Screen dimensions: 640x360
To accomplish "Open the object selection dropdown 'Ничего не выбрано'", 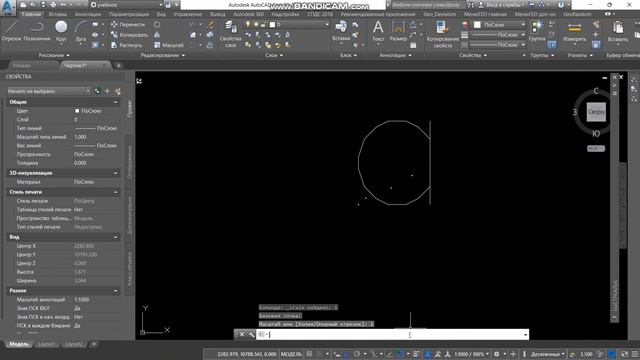I will 49,91.
